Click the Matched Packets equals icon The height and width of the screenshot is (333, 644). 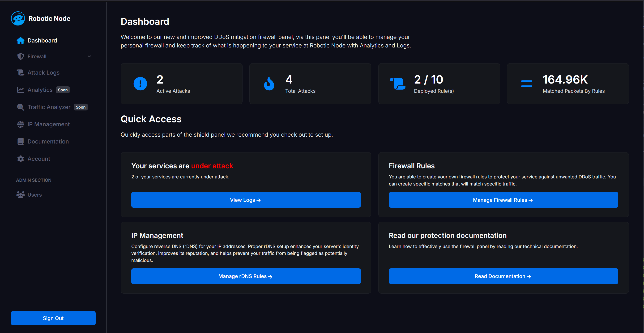coord(526,84)
